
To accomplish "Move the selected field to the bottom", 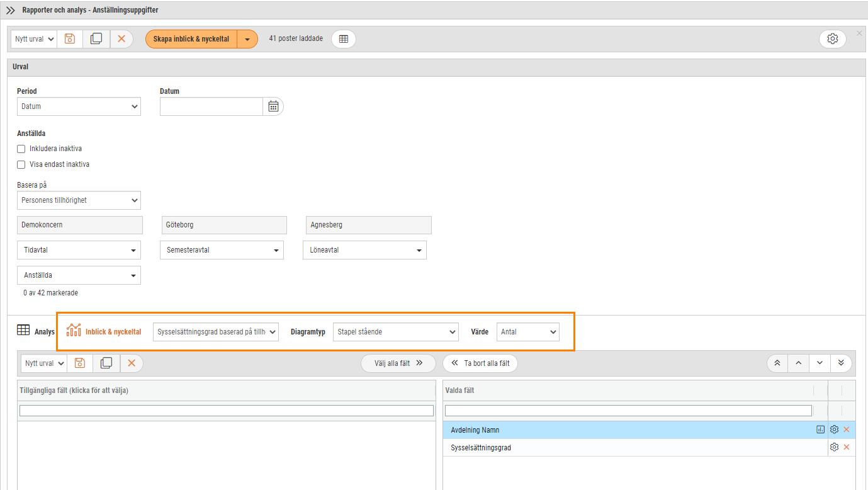I will click(842, 363).
